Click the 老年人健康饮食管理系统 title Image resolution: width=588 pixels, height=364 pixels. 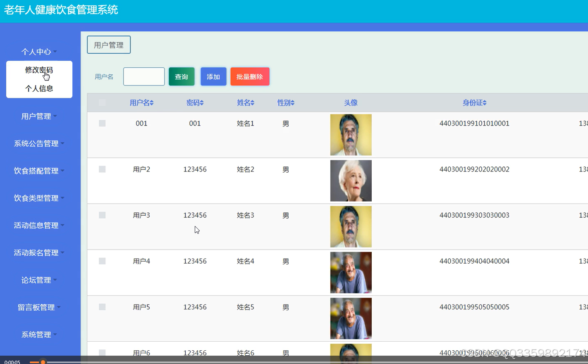61,10
